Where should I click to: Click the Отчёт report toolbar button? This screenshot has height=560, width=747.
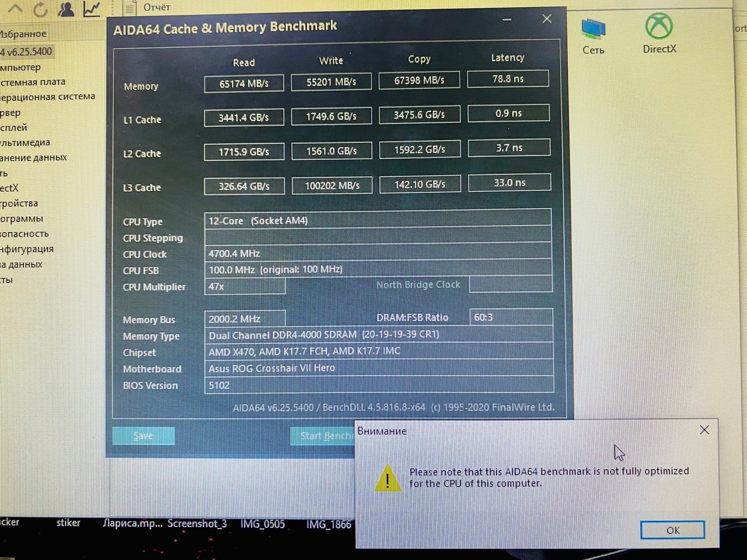pyautogui.click(x=148, y=8)
